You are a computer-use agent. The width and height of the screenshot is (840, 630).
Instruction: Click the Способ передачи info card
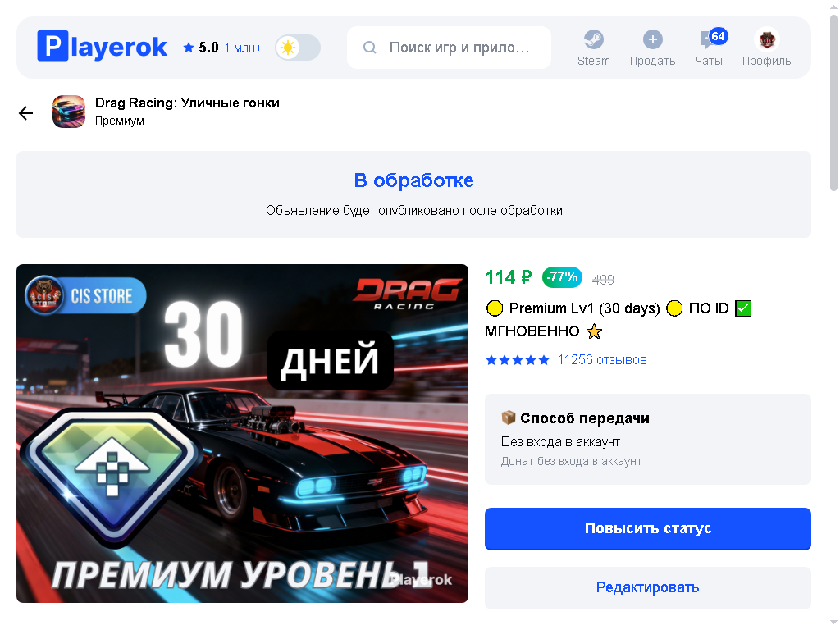tap(648, 440)
